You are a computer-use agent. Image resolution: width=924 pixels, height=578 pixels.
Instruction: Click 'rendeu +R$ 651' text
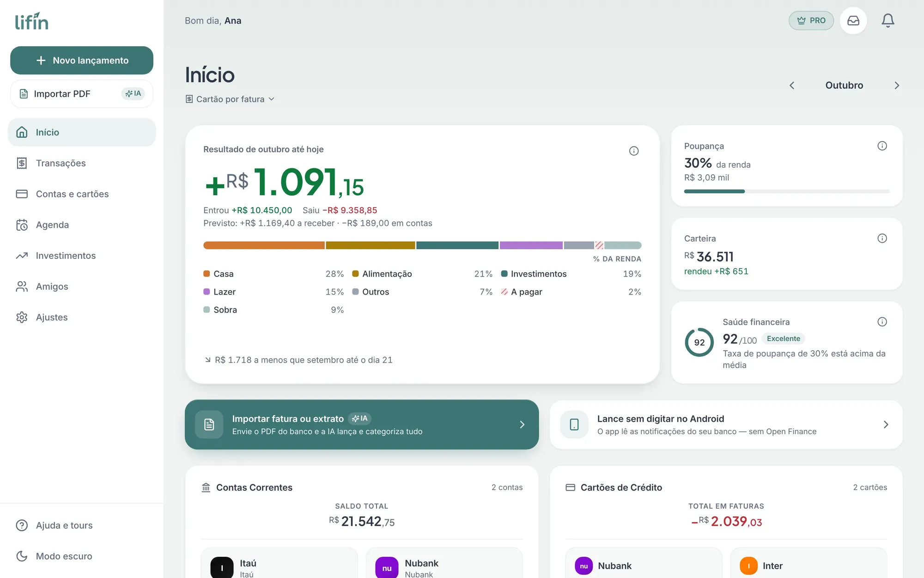716,271
